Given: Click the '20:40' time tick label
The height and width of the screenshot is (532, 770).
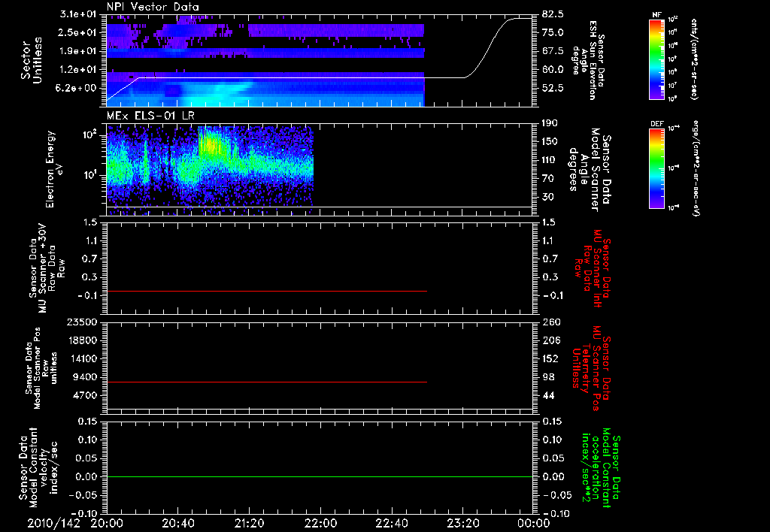Looking at the screenshot, I should pyautogui.click(x=177, y=523).
